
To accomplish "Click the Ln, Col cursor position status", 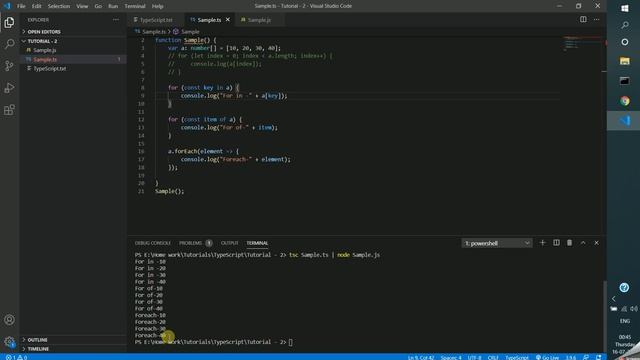I will (421, 357).
